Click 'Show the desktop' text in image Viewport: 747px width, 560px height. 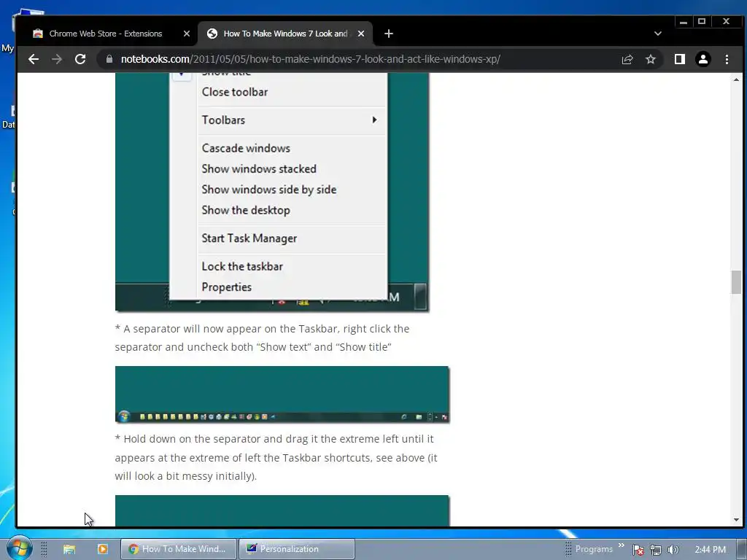[x=245, y=211]
